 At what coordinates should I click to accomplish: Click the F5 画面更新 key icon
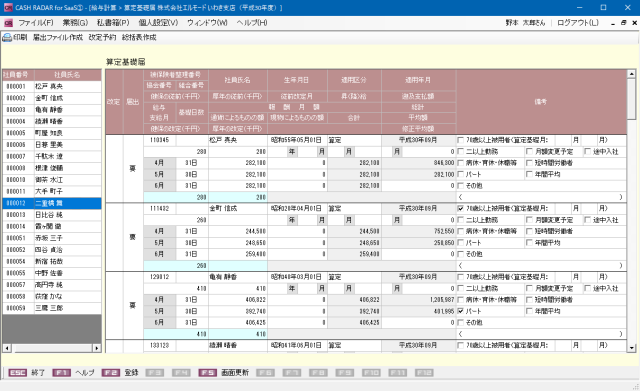click(207, 373)
